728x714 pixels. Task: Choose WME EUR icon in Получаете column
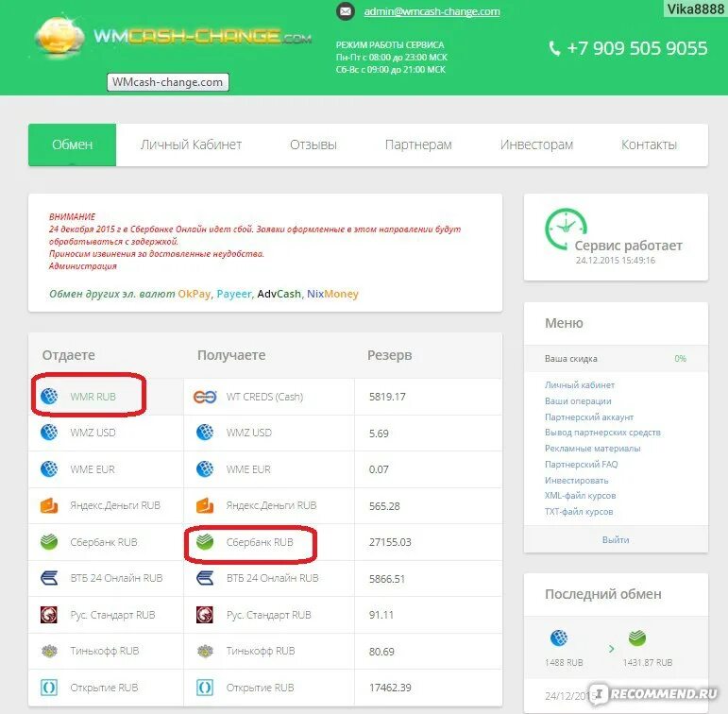pyautogui.click(x=205, y=469)
